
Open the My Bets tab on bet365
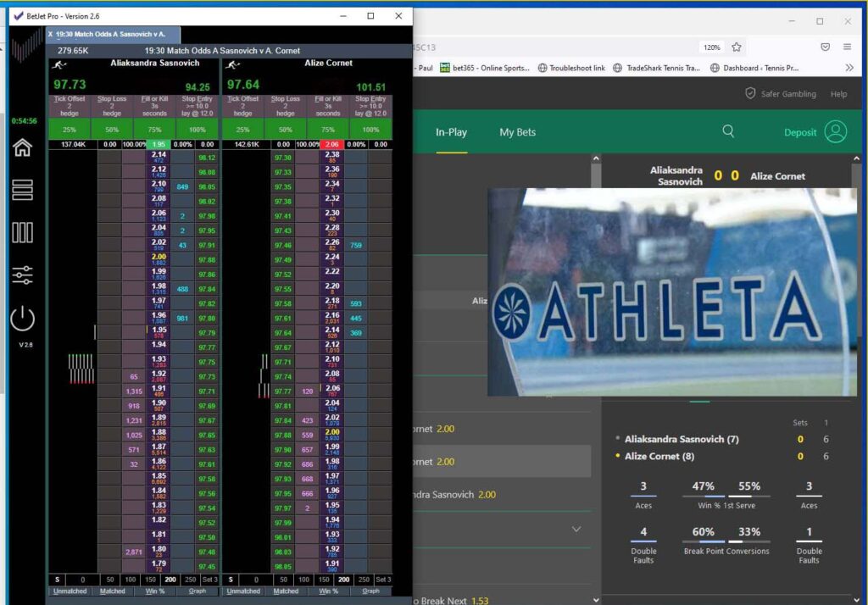pyautogui.click(x=518, y=132)
